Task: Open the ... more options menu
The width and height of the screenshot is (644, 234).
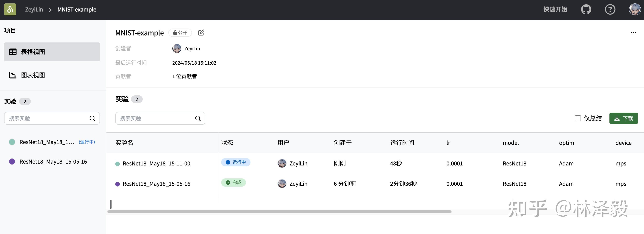Action: click(x=634, y=32)
